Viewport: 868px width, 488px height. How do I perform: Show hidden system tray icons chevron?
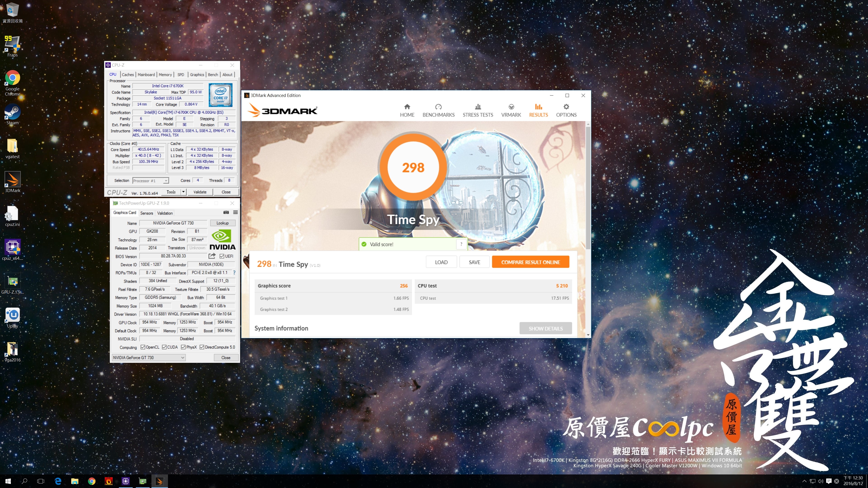coord(804,481)
